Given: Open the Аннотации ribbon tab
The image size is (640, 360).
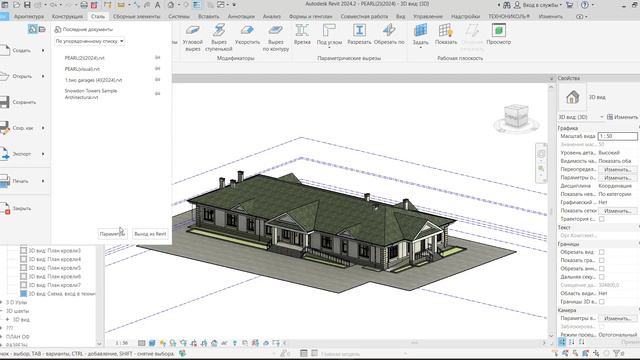Looking at the screenshot, I should pyautogui.click(x=241, y=16).
